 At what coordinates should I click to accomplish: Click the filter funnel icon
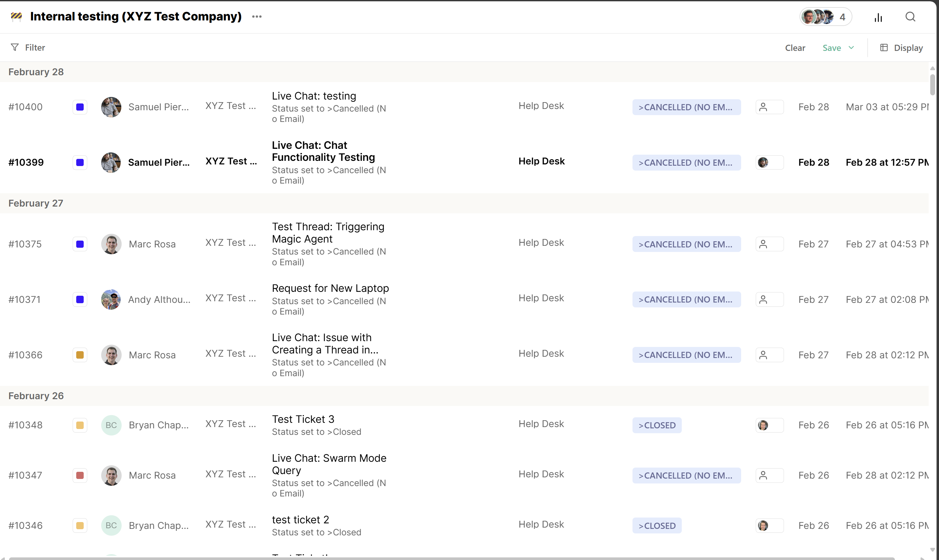pyautogui.click(x=15, y=48)
